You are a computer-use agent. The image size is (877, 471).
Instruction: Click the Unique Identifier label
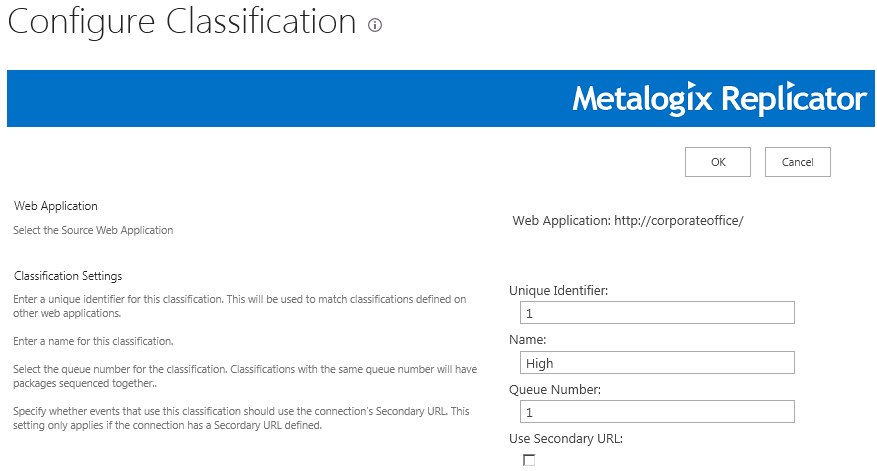pyautogui.click(x=559, y=291)
